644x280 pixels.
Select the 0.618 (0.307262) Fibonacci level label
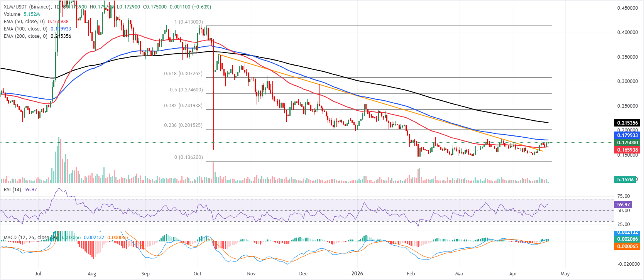click(183, 74)
